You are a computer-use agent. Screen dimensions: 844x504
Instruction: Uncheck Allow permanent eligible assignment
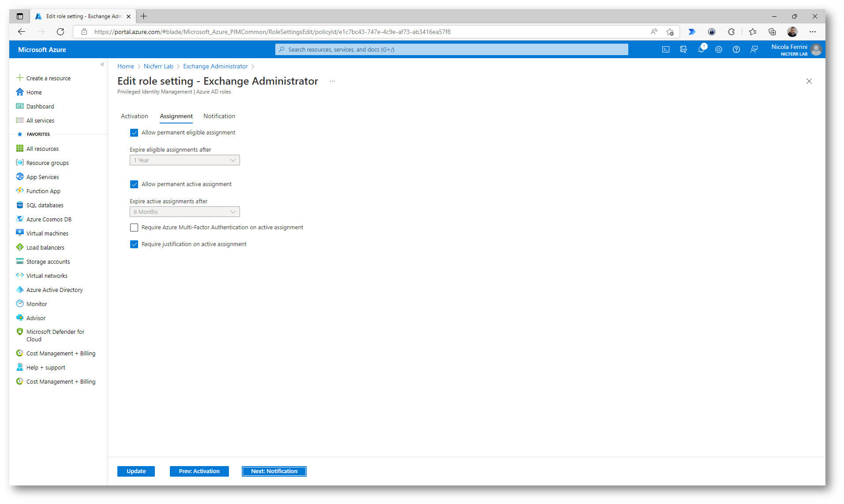coord(134,133)
